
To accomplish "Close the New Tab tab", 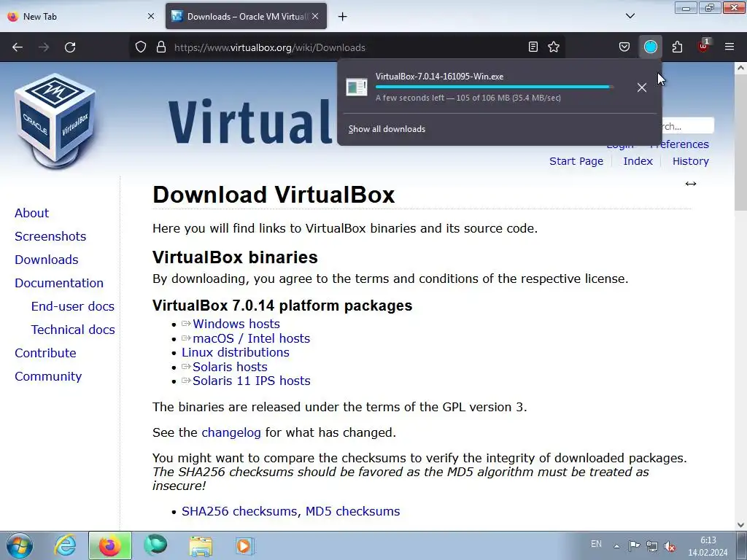I will (151, 16).
